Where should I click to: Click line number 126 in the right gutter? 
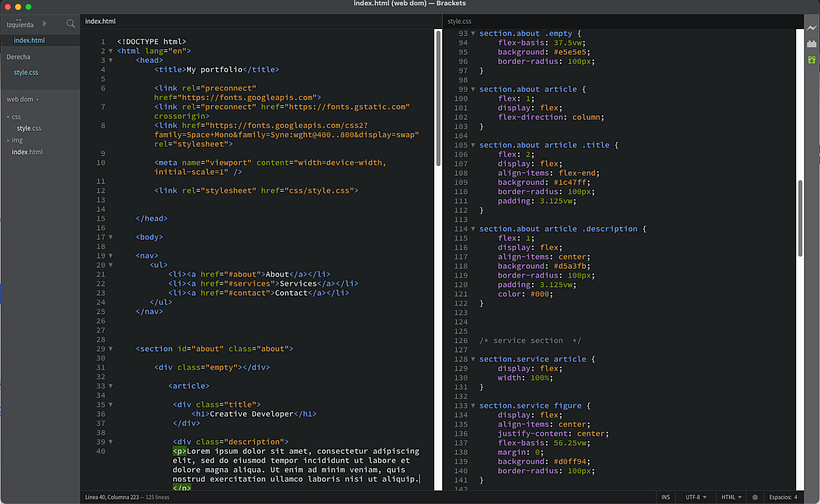tap(461, 341)
